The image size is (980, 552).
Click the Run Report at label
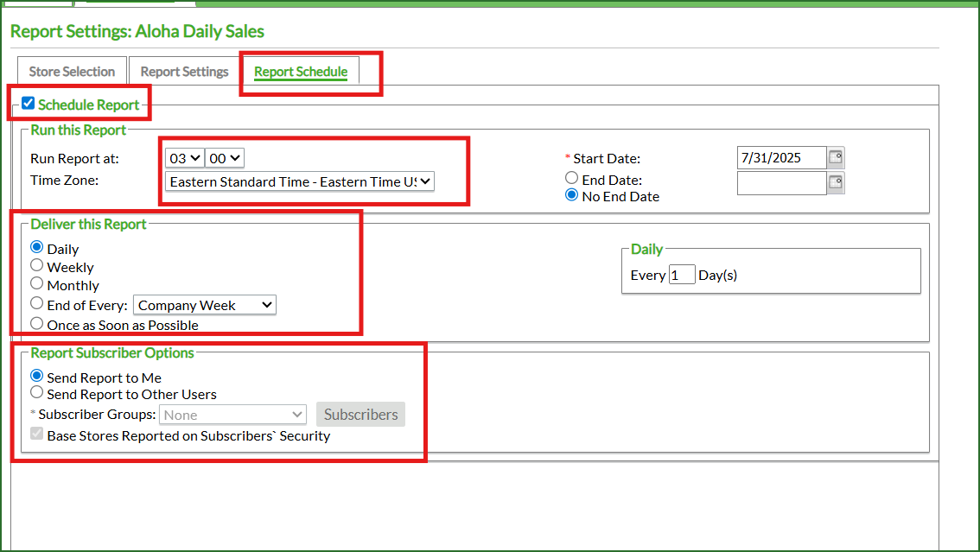coord(74,159)
